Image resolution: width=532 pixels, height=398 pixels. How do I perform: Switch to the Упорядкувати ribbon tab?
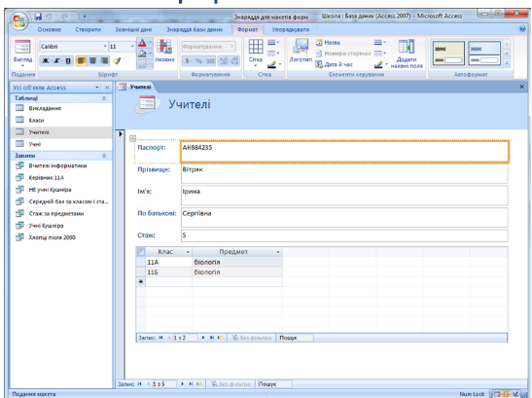(291, 29)
